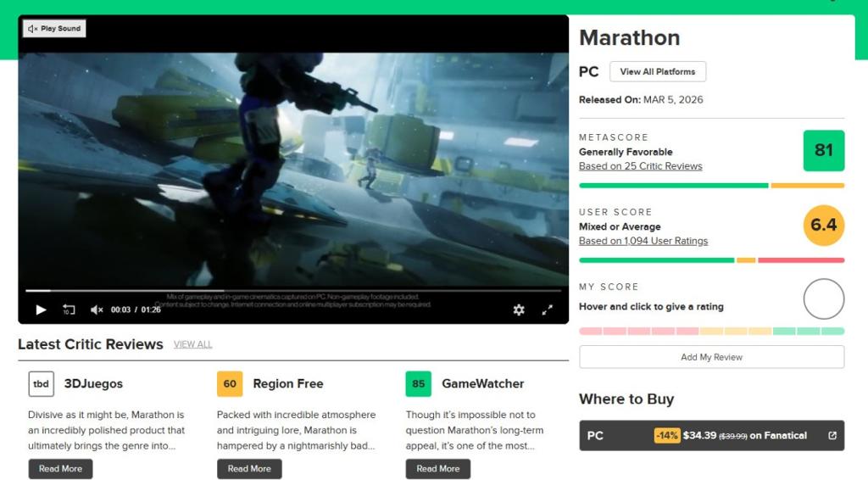Open Based on 25 Critic Reviews link
868x480 pixels.
tap(640, 166)
